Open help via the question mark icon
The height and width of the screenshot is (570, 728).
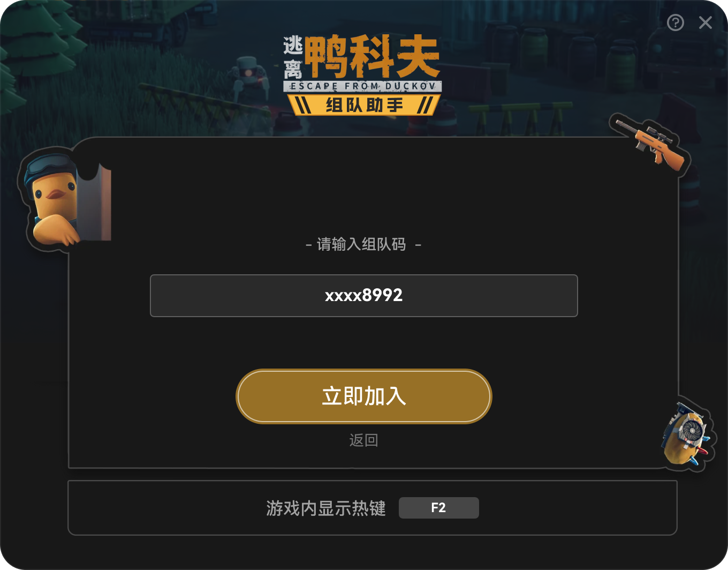pos(676,22)
